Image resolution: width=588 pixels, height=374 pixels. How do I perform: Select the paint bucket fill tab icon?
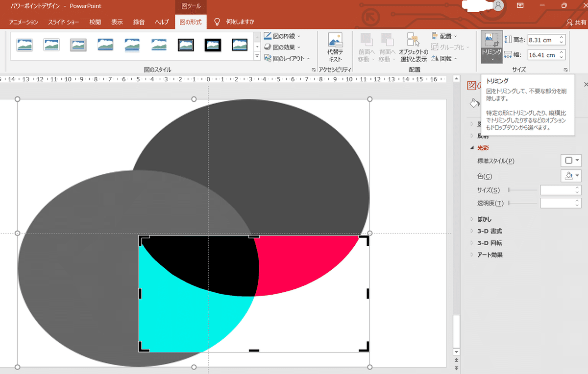point(474,103)
